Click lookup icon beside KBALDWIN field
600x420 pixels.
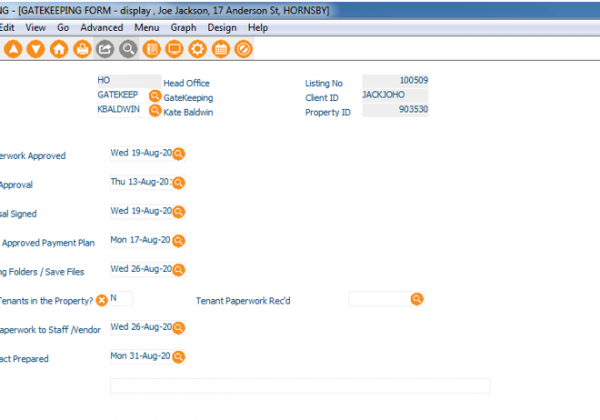[x=155, y=110]
